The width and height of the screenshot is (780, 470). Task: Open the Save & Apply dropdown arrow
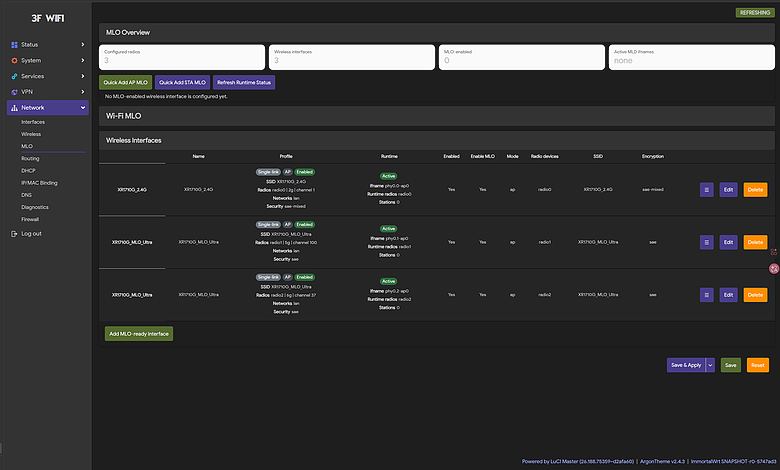tap(710, 365)
